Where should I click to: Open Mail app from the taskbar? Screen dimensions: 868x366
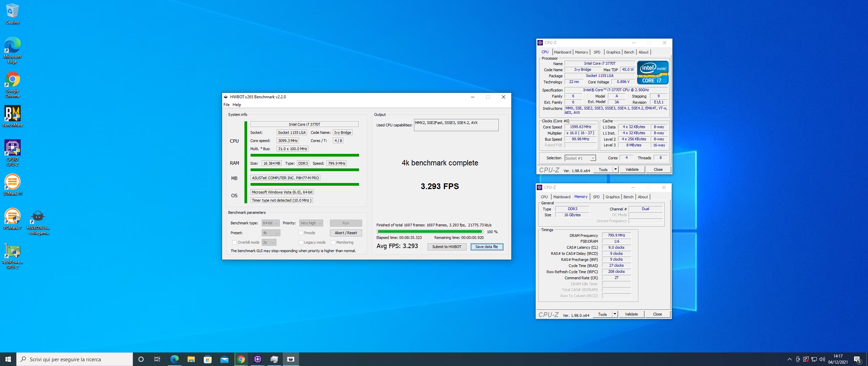pyautogui.click(x=224, y=359)
